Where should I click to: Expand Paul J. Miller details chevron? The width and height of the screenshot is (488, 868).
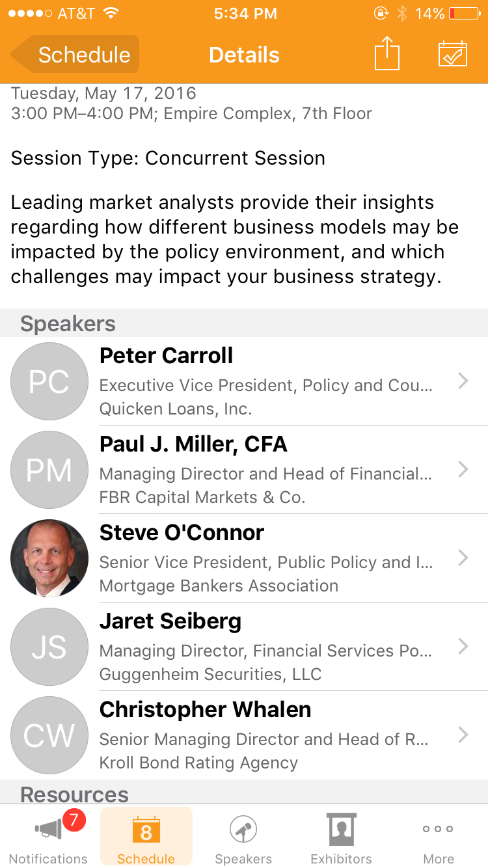click(x=463, y=470)
